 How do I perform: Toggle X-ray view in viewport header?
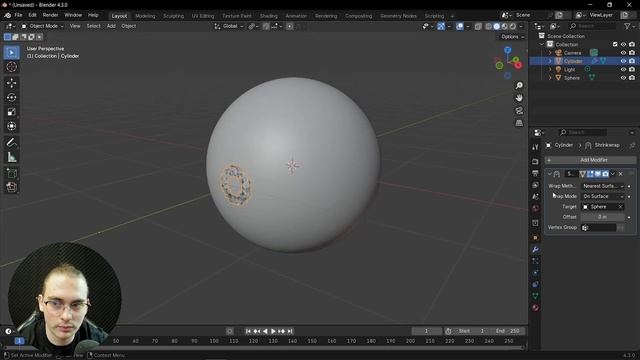pyautogui.click(x=478, y=26)
